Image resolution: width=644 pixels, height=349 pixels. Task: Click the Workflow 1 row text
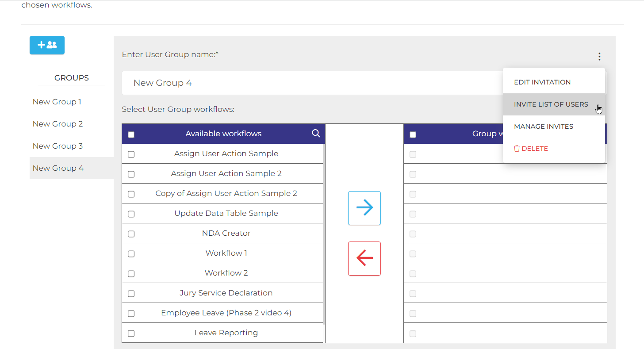point(226,253)
